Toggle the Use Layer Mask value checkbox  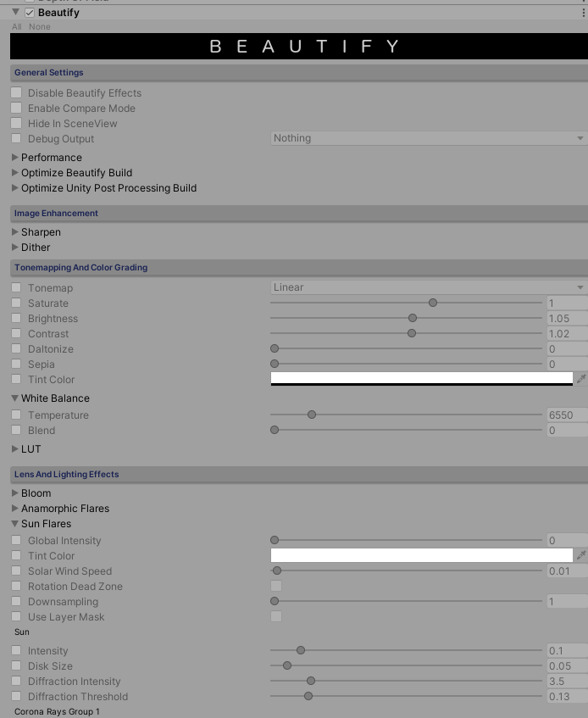[x=276, y=616]
